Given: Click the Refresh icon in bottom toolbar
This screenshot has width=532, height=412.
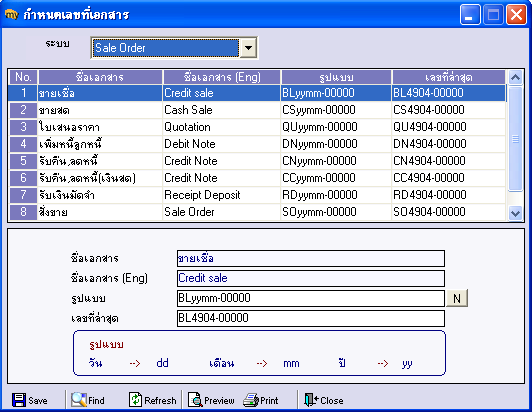Looking at the screenshot, I should point(135,400).
